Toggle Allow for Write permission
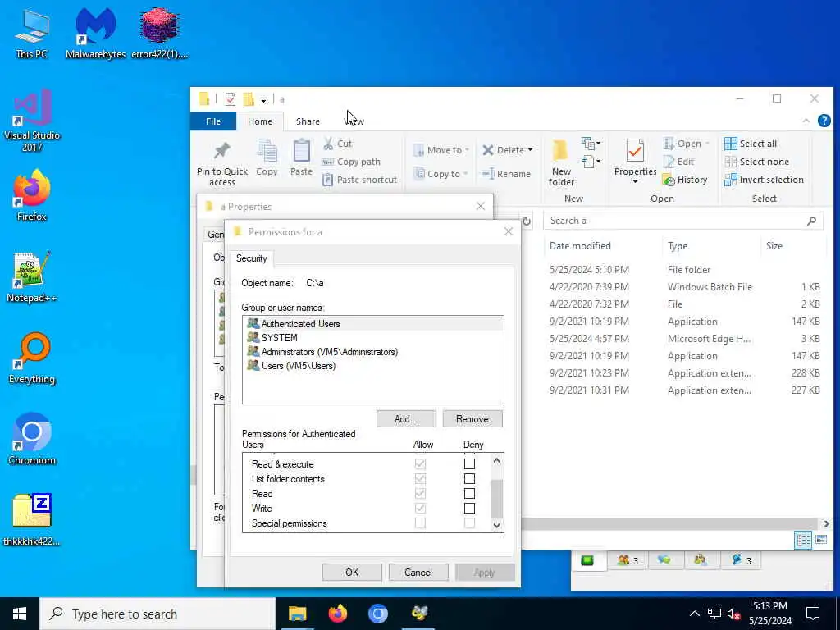Screen dimensions: 840x630 420,509
